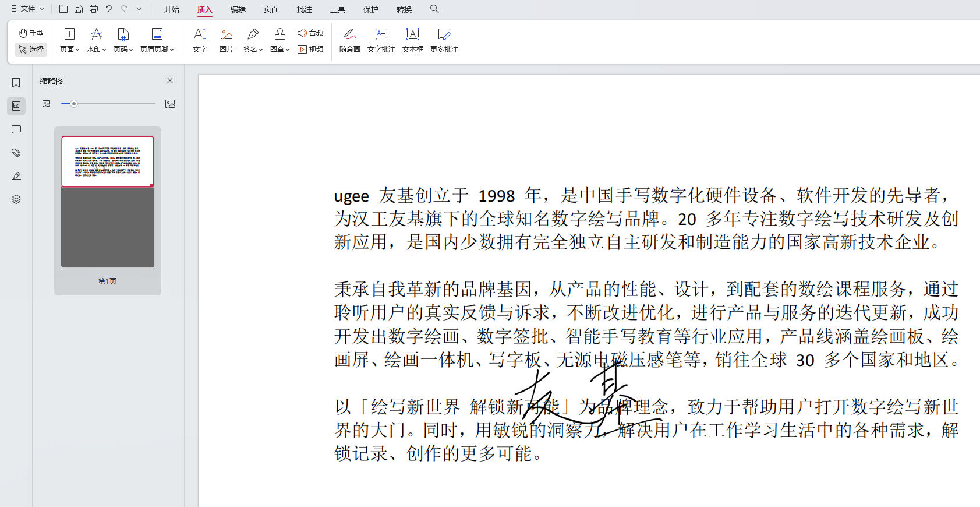The width and height of the screenshot is (980, 507).
Task: Open the 图章 stamp dropdown
Action: (280, 41)
